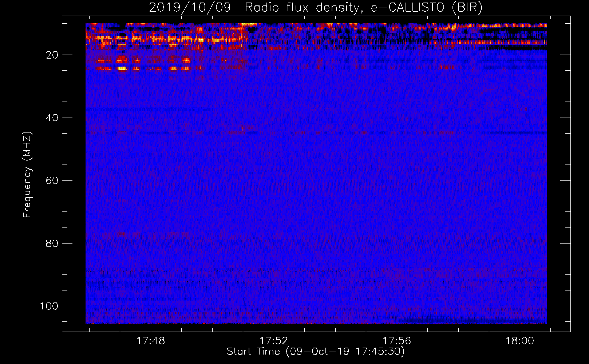
Task: Click the 100 frequency tick label
Action: (x=49, y=306)
